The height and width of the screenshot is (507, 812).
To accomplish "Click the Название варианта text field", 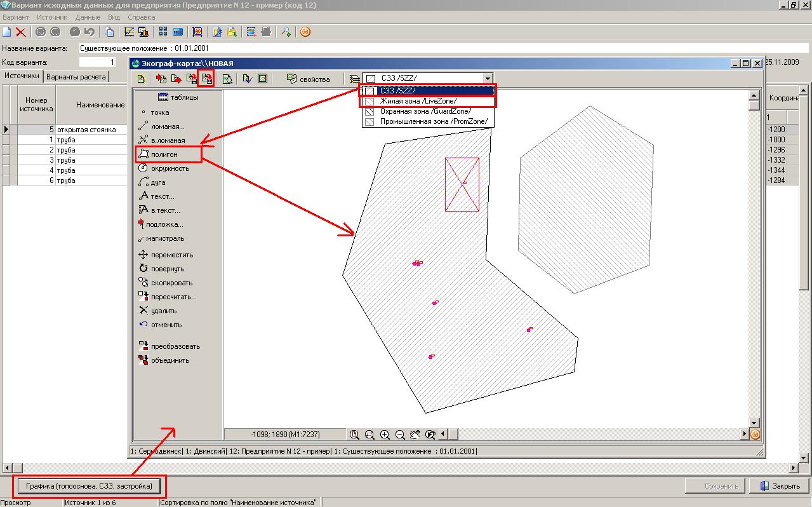I will coord(381,48).
